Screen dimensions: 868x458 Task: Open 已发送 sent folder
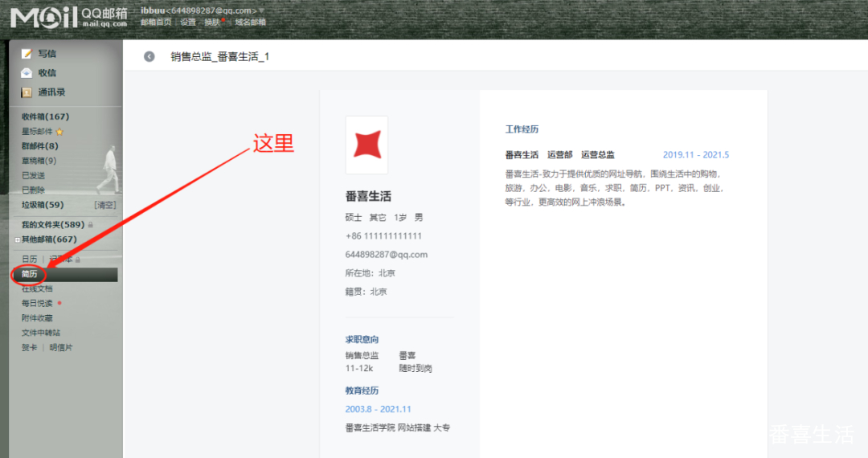pyautogui.click(x=33, y=175)
